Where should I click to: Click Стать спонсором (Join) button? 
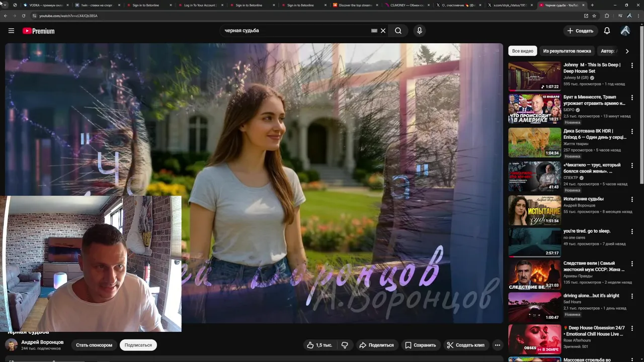[x=94, y=345]
